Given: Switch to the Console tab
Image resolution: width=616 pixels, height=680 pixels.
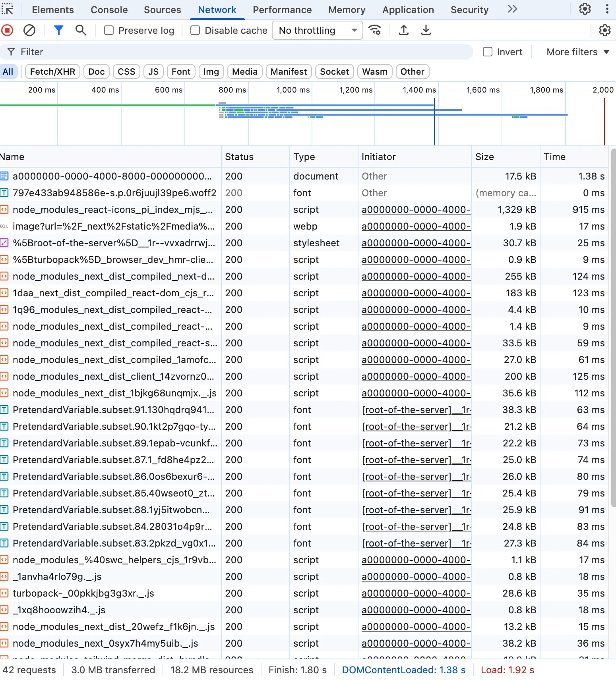Looking at the screenshot, I should pos(109,10).
